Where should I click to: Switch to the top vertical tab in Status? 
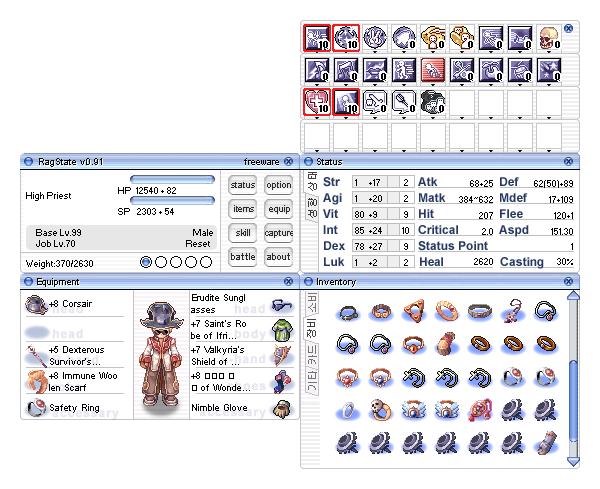[x=312, y=181]
